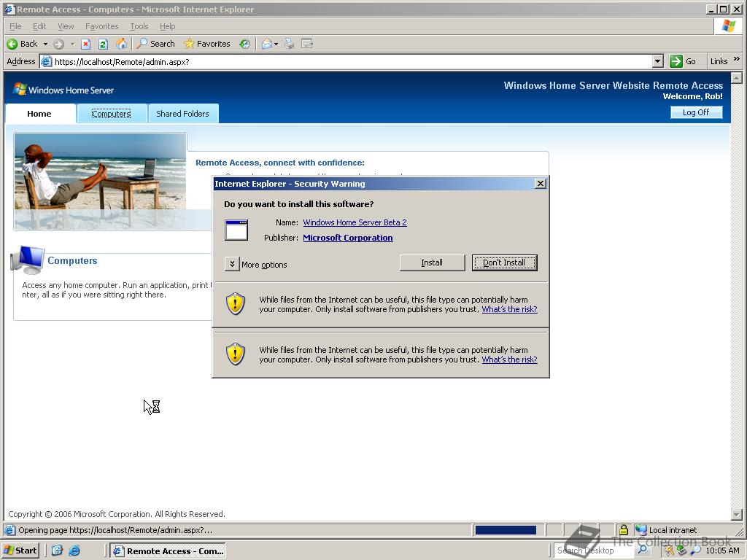
Task: Open the Computers heading link
Action: (x=72, y=260)
